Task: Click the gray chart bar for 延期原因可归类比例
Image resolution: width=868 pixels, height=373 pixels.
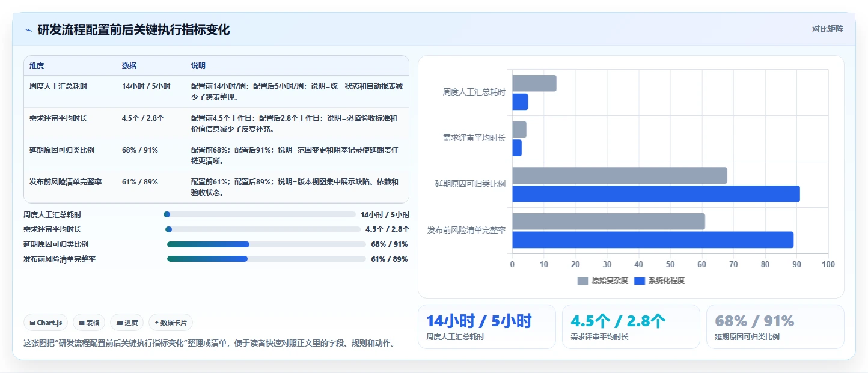Action: [620, 175]
